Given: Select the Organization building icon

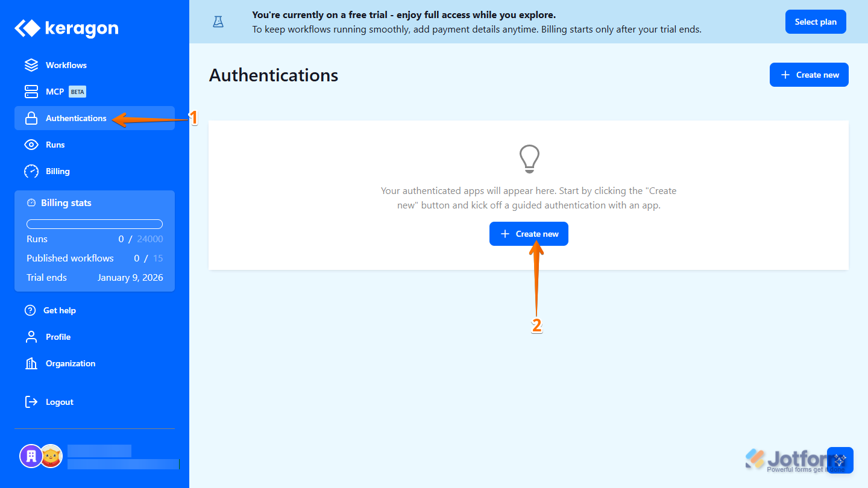Looking at the screenshot, I should coord(31,363).
